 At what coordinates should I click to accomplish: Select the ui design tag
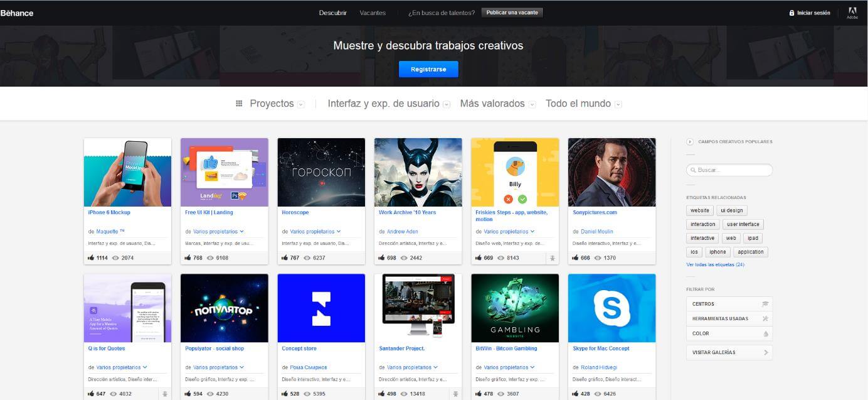(731, 210)
